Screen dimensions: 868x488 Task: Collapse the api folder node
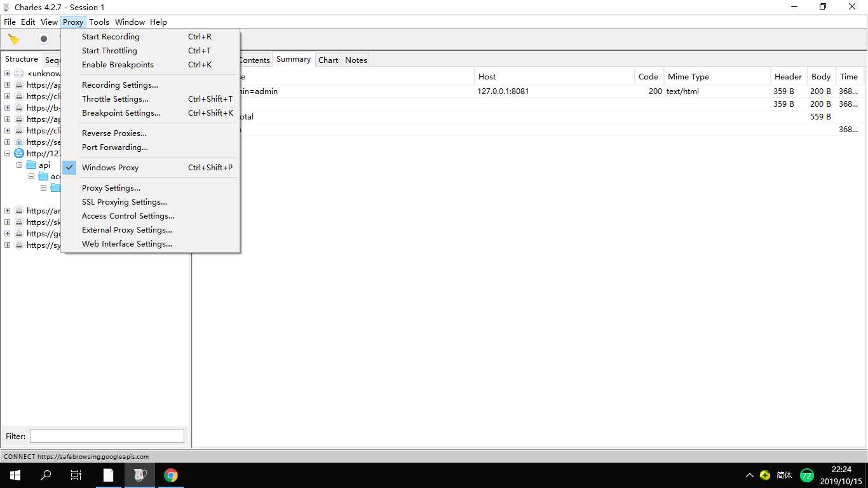(19, 165)
